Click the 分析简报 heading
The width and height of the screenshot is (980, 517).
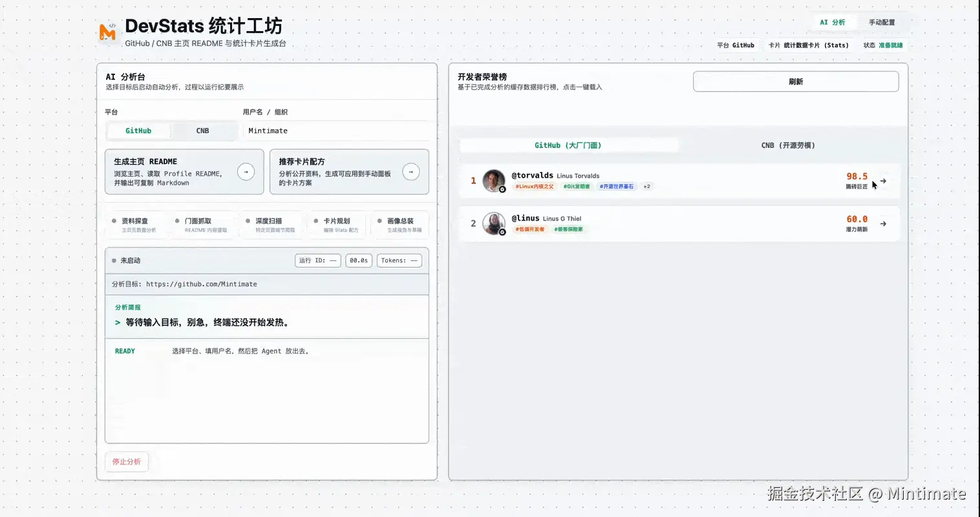(128, 308)
